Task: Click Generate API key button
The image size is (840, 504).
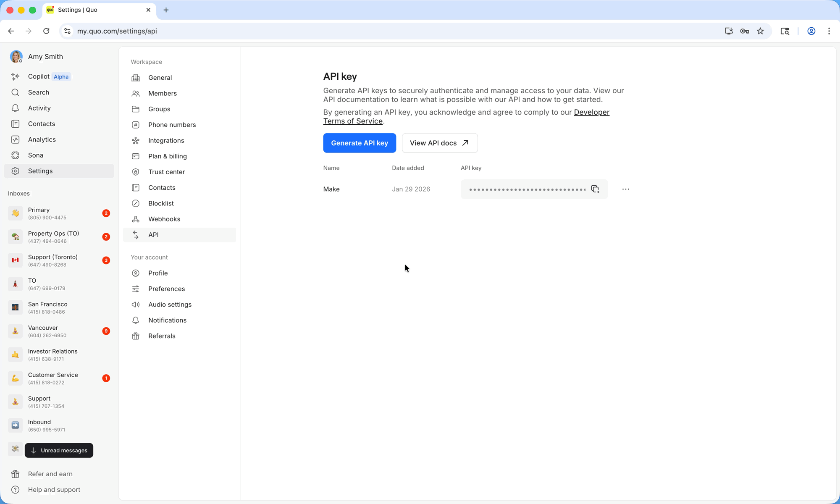Action: (359, 143)
